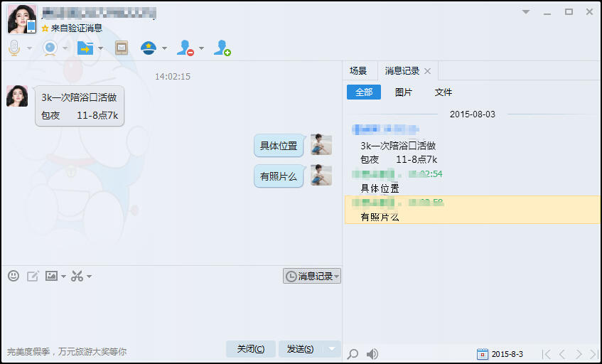Select the 消息记录 tab
This screenshot has width=602, height=364.
tap(402, 71)
